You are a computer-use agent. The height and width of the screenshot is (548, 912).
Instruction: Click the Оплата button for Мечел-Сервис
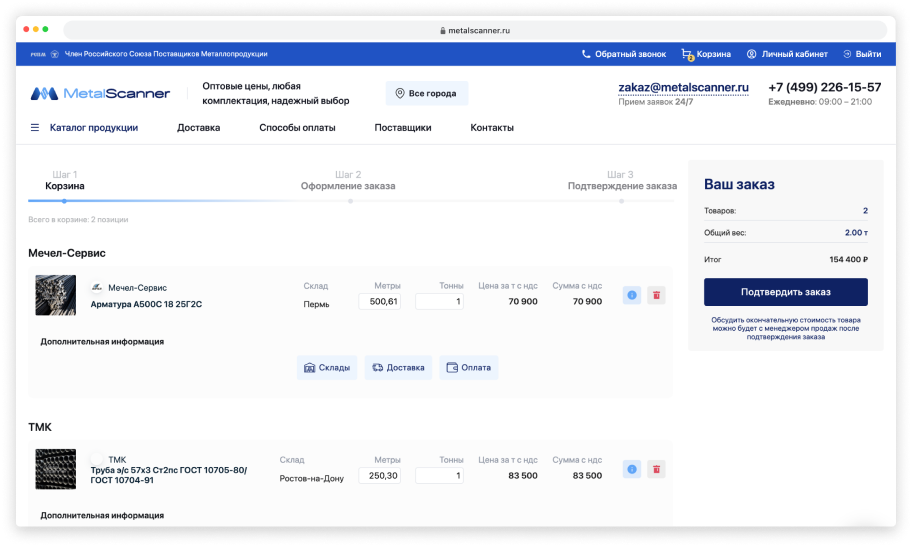[468, 367]
